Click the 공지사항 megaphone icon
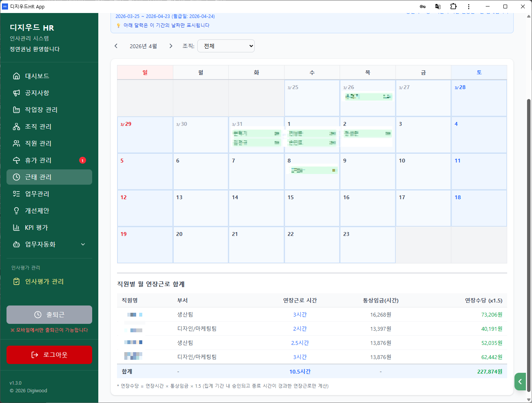 16,93
